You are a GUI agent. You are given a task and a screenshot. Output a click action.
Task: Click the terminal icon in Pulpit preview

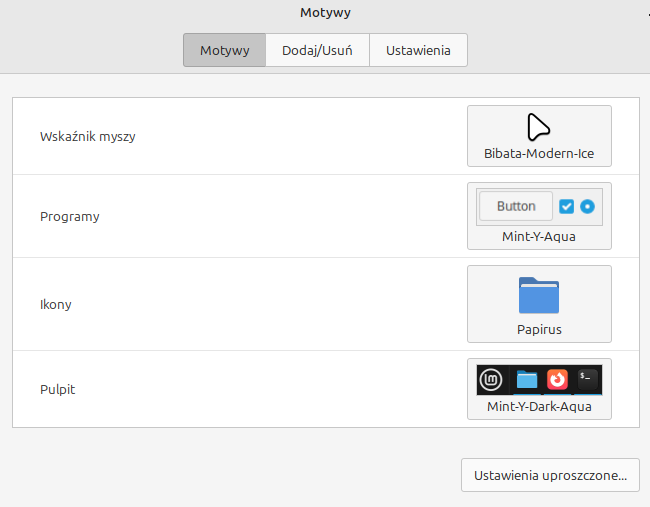tap(588, 379)
